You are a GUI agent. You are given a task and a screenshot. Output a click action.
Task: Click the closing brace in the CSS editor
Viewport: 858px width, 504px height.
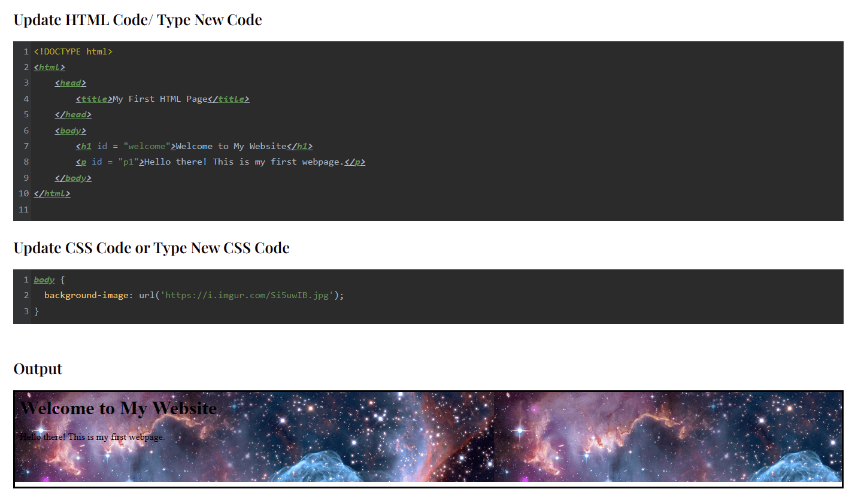(x=35, y=311)
